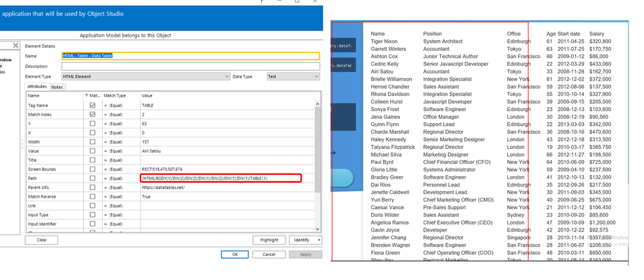This screenshot has width=644, height=280.
Task: Click Chief Marketing Officer (CMO) cell
Action: pos(458,200)
